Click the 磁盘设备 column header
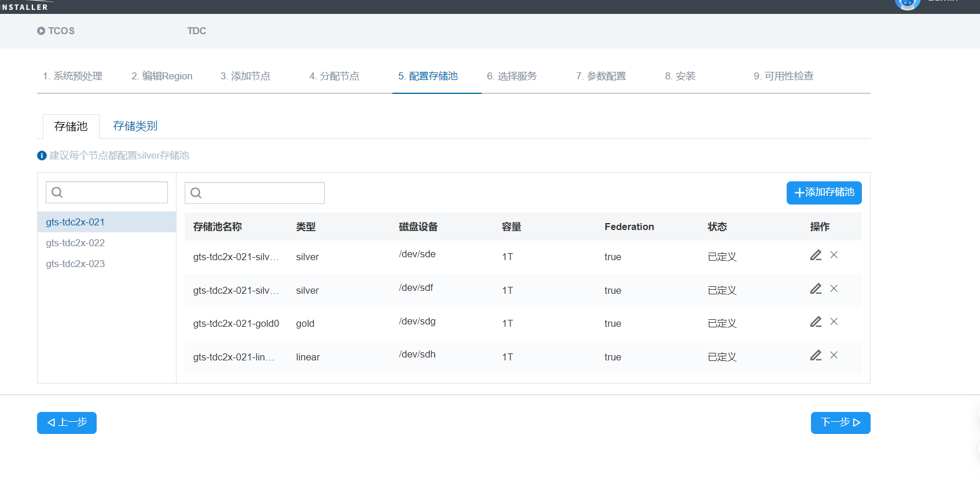980x489 pixels. click(419, 227)
